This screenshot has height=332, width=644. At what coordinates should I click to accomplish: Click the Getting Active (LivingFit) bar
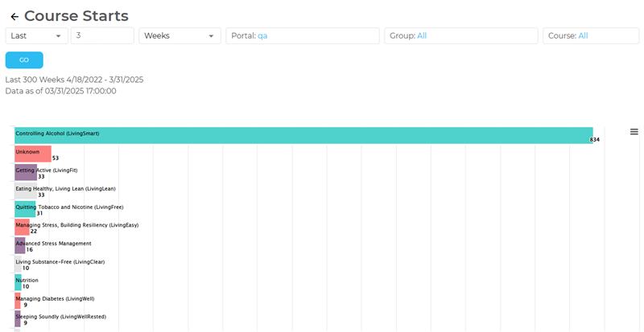[x=26, y=172]
